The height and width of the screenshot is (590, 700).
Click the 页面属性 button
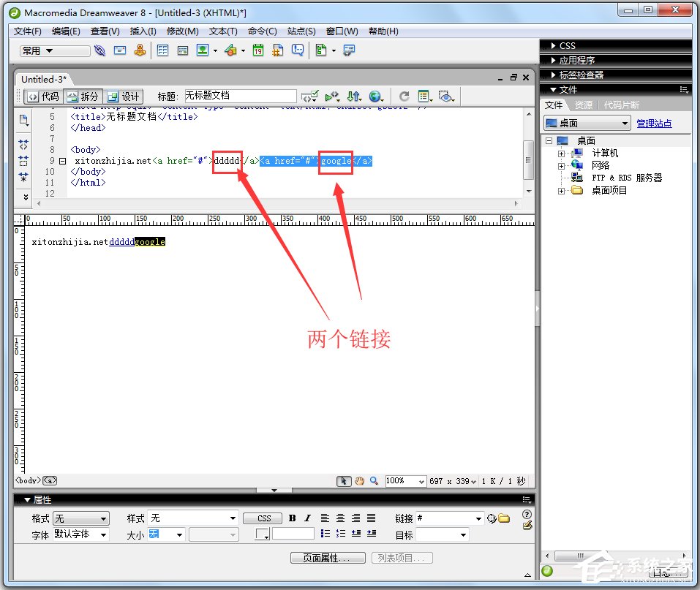[x=327, y=557]
